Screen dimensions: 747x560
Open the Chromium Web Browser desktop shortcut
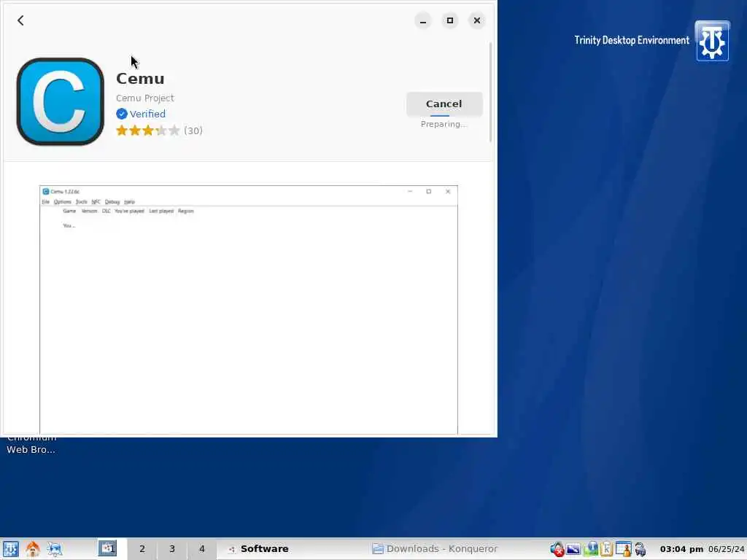31,444
